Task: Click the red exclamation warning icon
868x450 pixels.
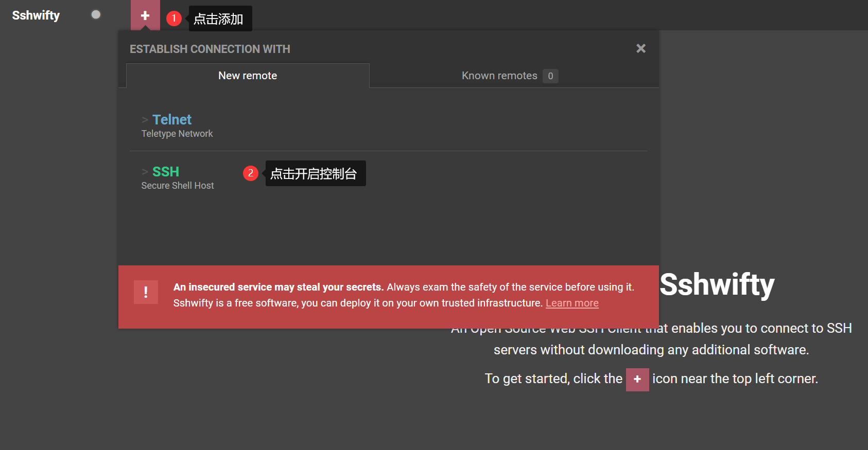Action: click(x=146, y=292)
